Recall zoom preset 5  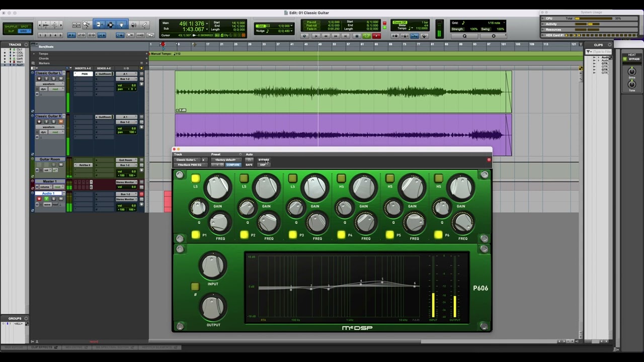[60, 35]
